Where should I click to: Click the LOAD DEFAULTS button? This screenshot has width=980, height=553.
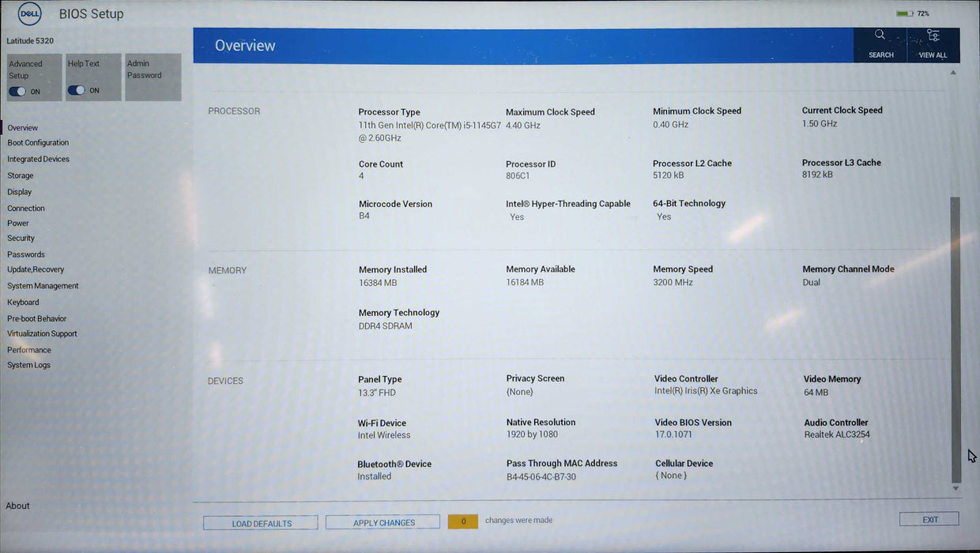pos(260,522)
